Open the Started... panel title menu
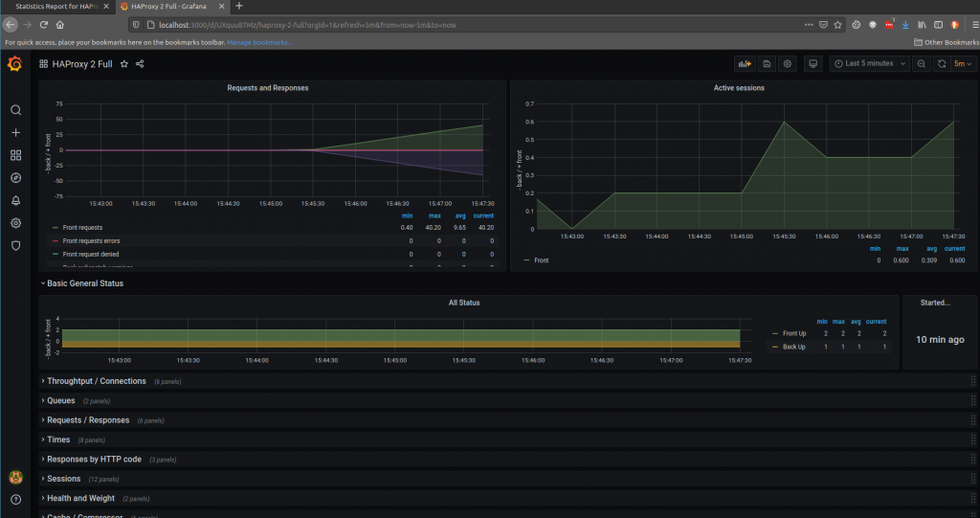 tap(935, 303)
